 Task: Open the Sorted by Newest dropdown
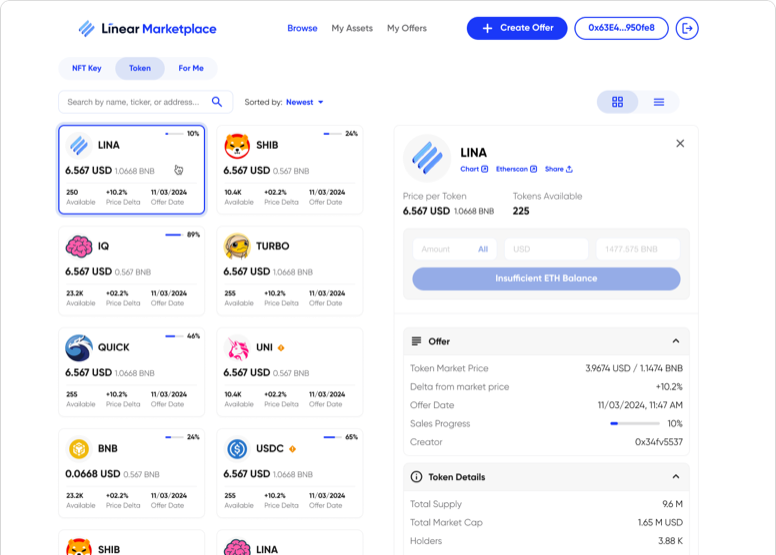tap(304, 102)
